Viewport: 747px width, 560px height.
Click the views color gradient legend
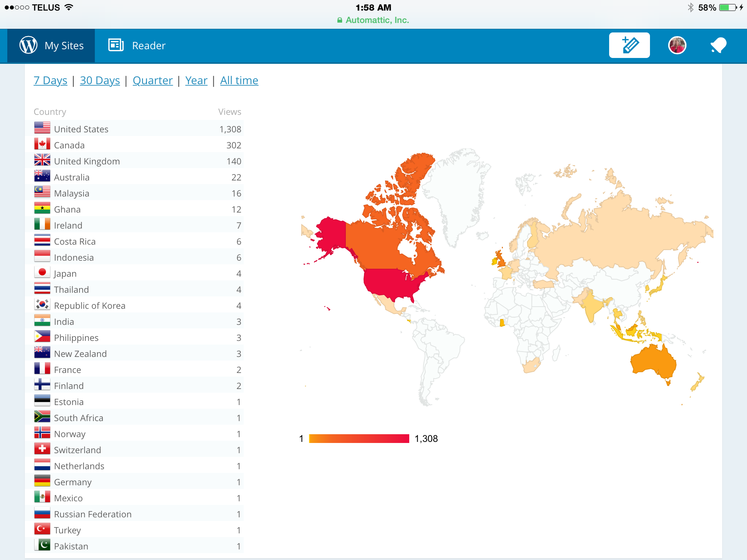pos(359,439)
